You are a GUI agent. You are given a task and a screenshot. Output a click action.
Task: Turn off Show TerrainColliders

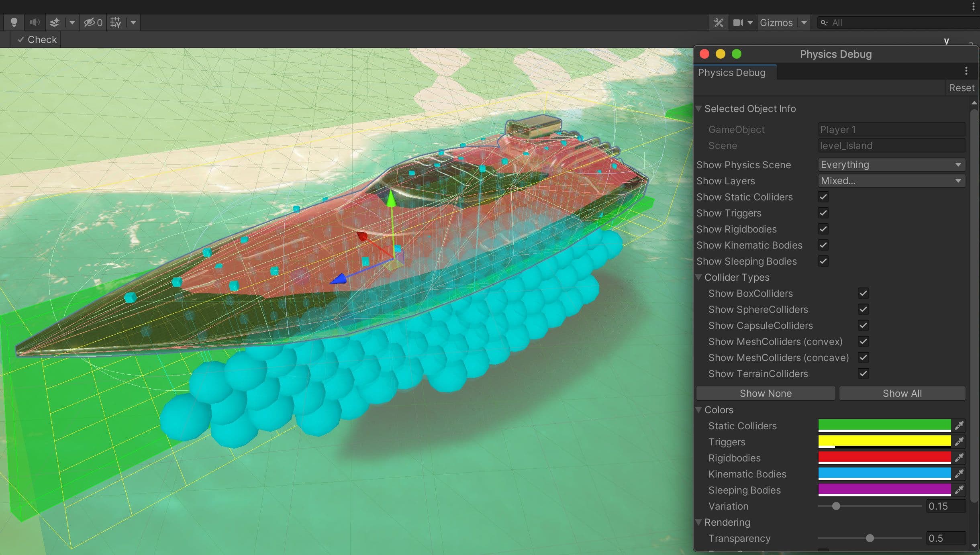864,373
